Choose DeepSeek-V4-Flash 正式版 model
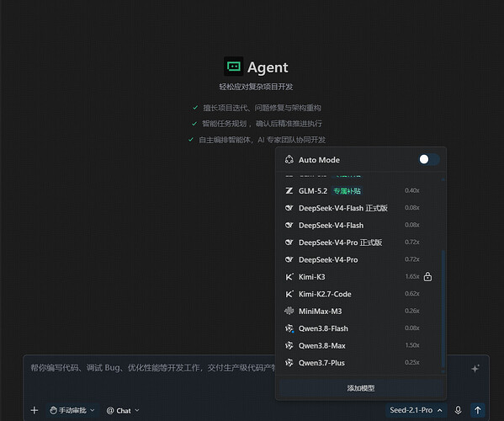This screenshot has height=421, width=504. [x=358, y=208]
